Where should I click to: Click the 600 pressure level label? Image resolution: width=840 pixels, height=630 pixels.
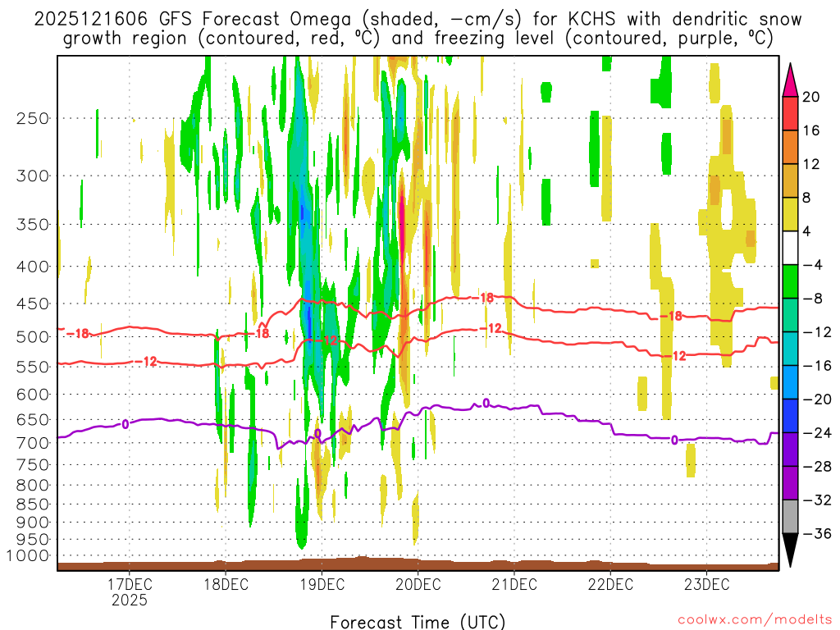(x=33, y=395)
